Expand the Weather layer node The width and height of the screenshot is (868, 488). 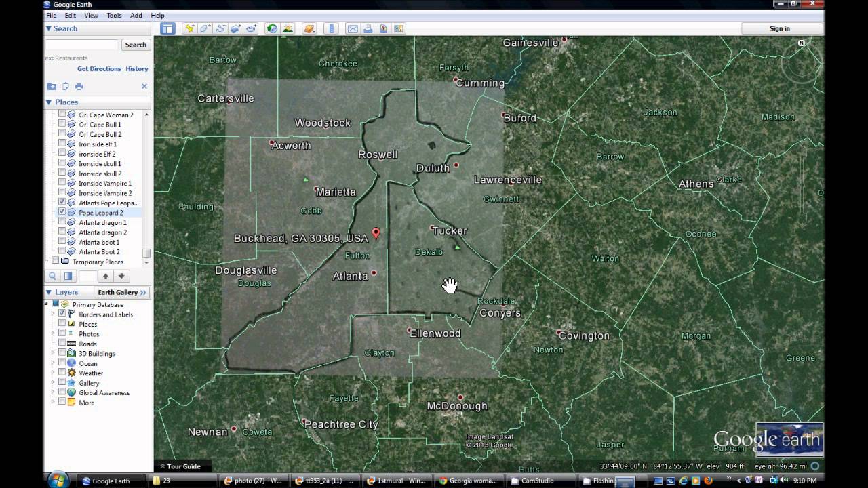pos(54,373)
